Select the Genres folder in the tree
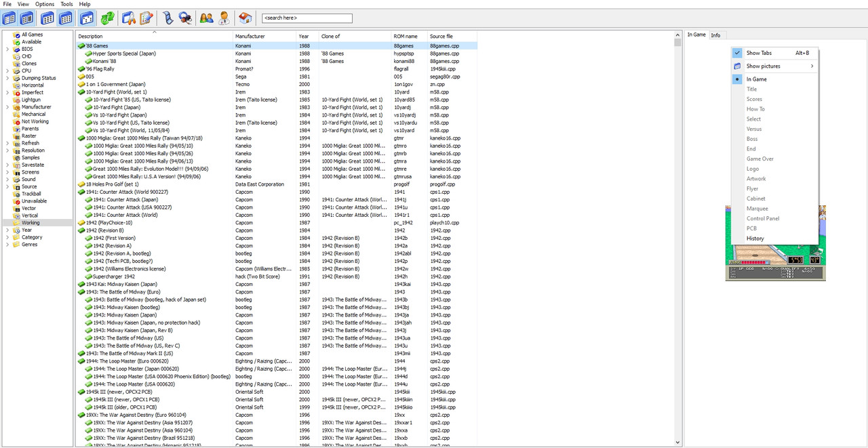 point(29,245)
